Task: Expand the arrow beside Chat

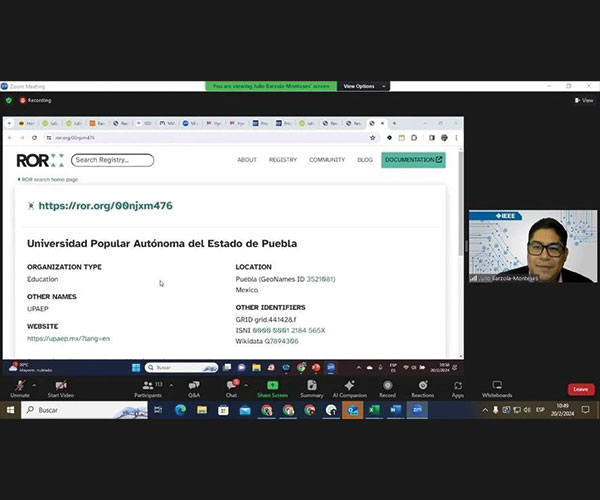Action: [246, 385]
